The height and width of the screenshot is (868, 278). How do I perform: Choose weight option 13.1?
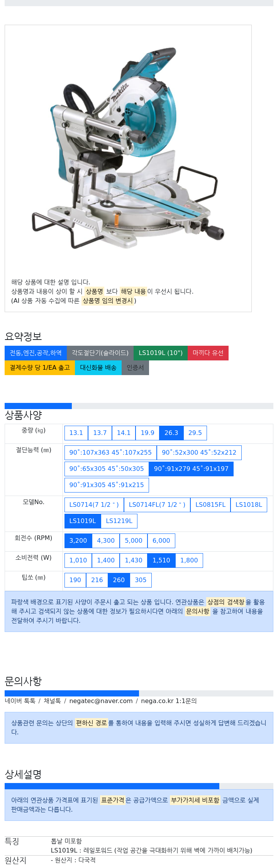76,433
